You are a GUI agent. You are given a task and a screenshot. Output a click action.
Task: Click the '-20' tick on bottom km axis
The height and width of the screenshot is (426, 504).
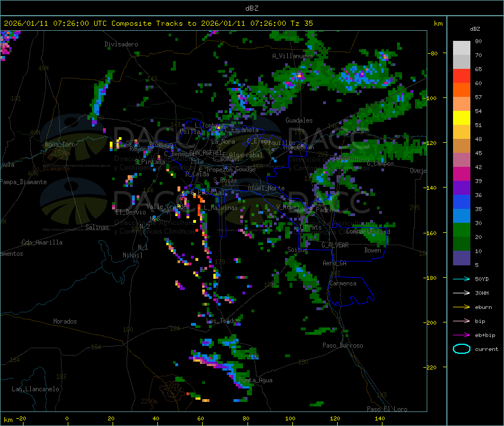point(21,419)
